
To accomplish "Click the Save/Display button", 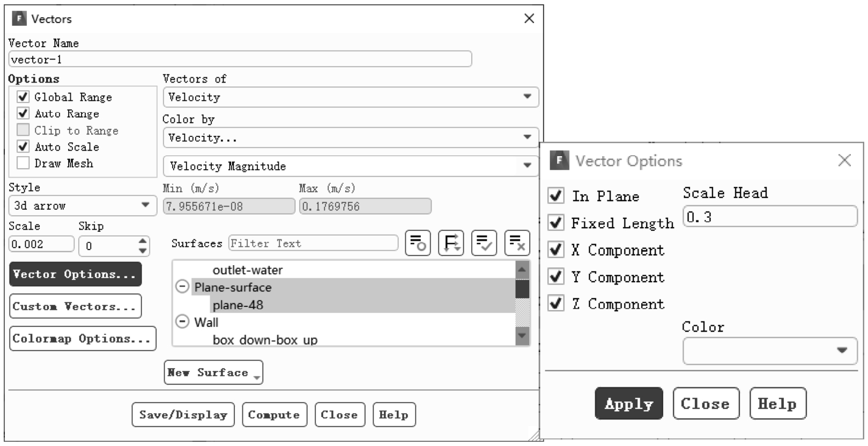I will tap(183, 415).
